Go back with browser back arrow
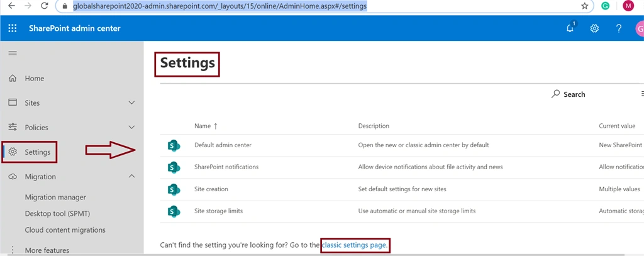Viewport: 644px width, 256px height. click(12, 6)
